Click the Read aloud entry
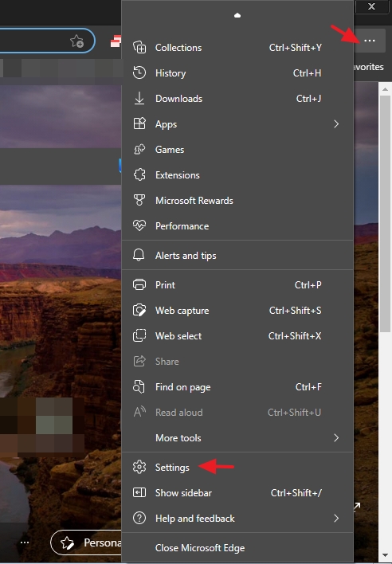The image size is (392, 564). pyautogui.click(x=237, y=412)
